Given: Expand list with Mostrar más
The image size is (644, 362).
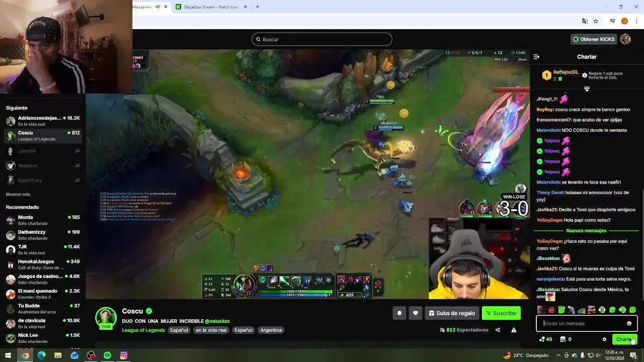Looking at the screenshot, I should tap(18, 194).
